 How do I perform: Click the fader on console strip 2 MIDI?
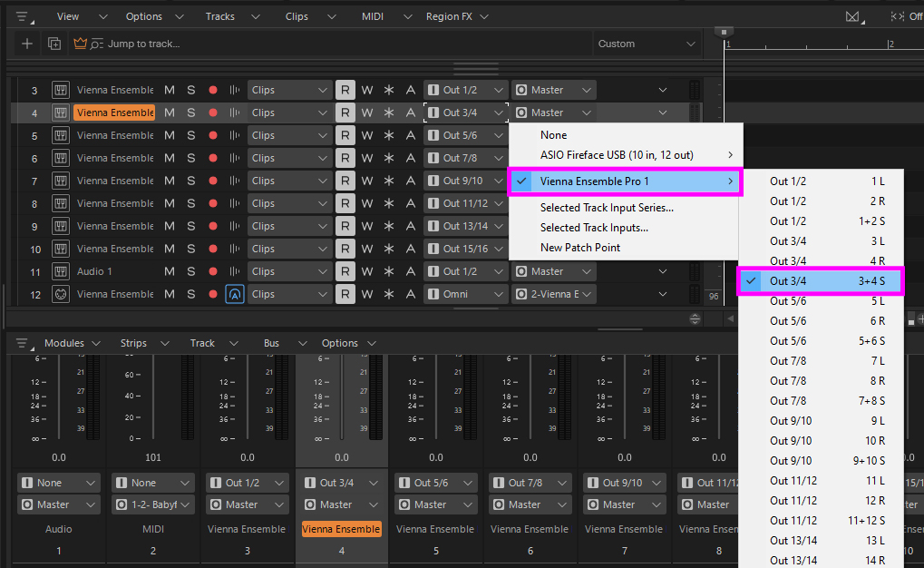pos(152,397)
